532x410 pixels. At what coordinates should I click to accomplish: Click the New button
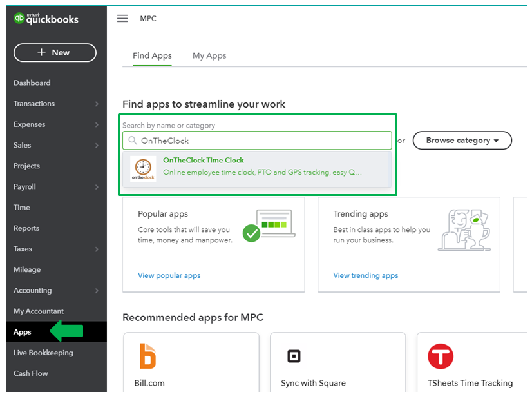[x=55, y=53]
